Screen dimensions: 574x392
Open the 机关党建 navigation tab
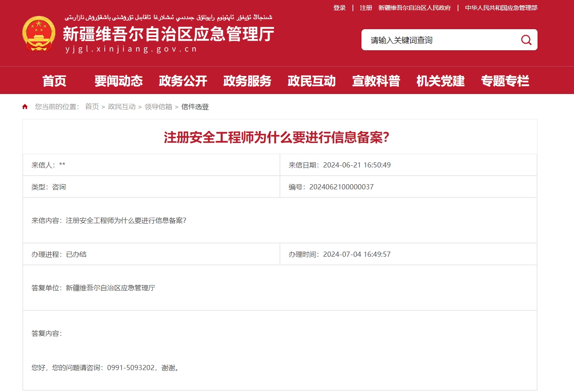[x=440, y=81]
